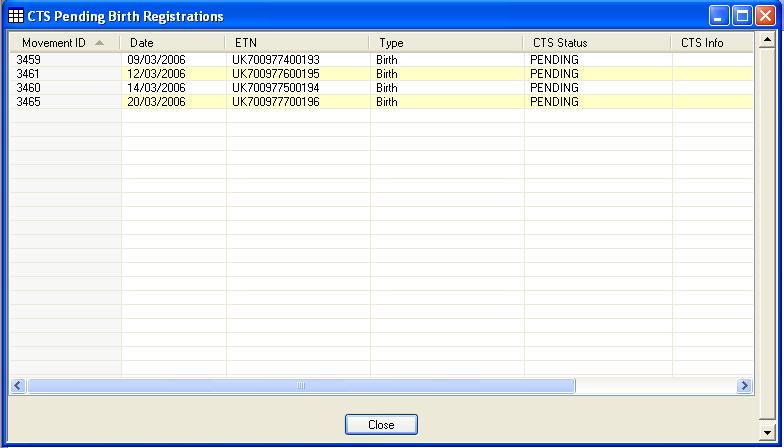Select ETN UK700977500194 cell

[x=276, y=88]
